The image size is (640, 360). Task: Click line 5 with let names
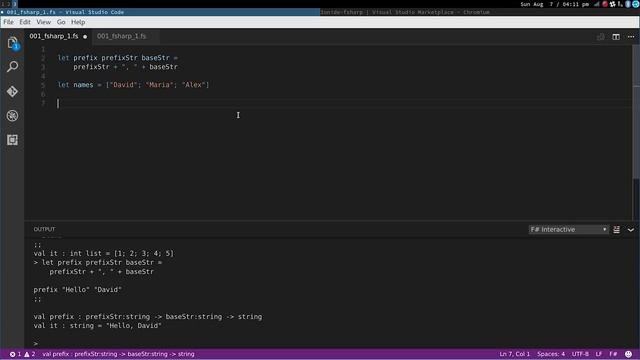point(133,85)
